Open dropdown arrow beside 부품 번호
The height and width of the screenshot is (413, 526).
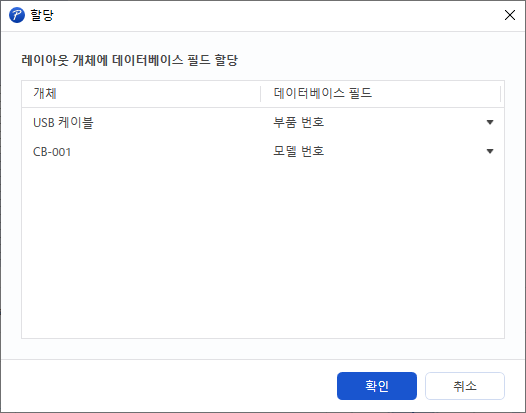click(490, 122)
